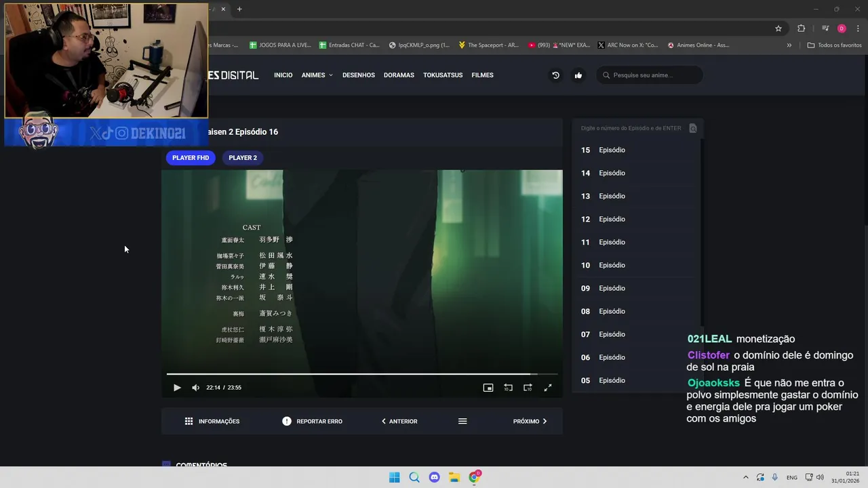868x488 pixels.
Task: Open Episódio 09
Action: (635, 288)
